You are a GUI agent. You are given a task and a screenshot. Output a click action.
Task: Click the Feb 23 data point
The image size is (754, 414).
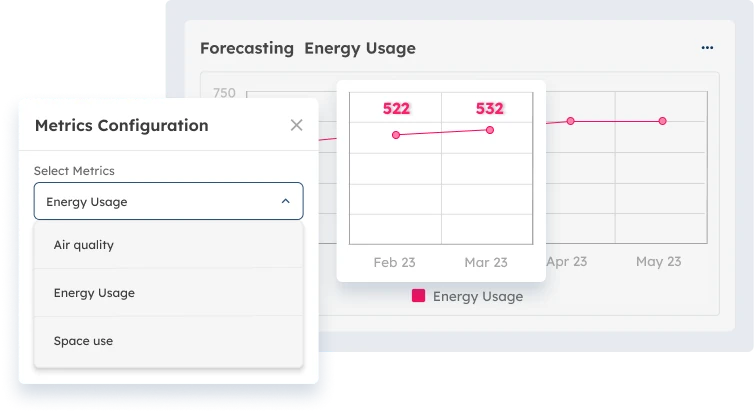tap(396, 134)
